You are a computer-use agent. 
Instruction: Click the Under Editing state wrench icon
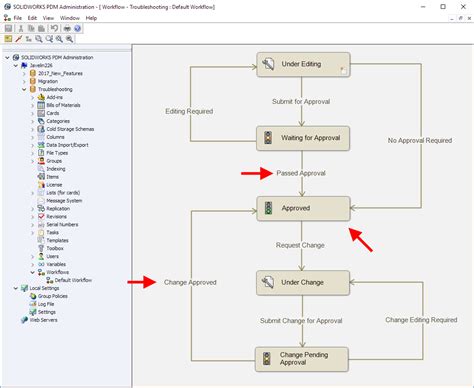pyautogui.click(x=268, y=64)
